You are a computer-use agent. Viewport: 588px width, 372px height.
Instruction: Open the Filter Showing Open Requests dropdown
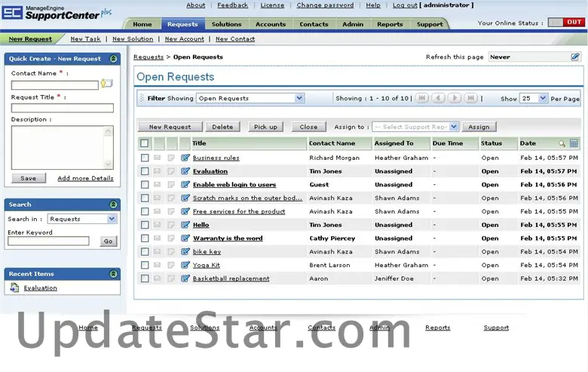(x=299, y=98)
